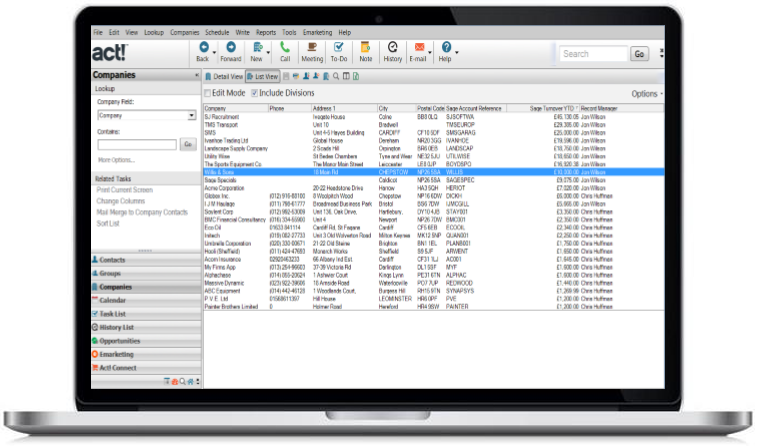Open Contacts in the navigation pane
The image size is (758, 447).
[146, 260]
